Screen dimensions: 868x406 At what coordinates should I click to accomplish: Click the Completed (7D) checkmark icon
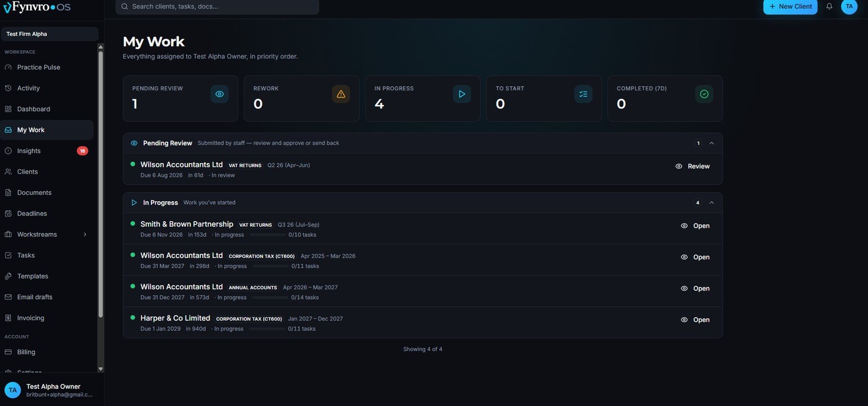pos(704,94)
